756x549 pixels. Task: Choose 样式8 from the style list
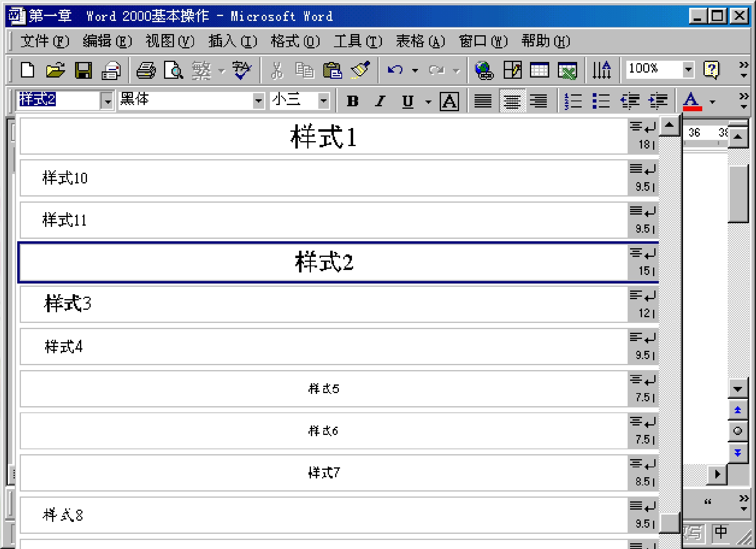pyautogui.click(x=339, y=515)
